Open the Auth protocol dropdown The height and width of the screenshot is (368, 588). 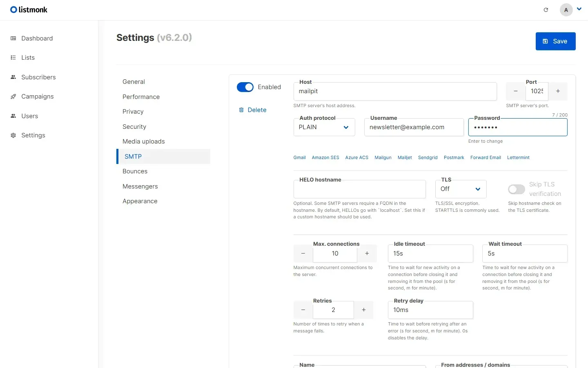click(x=324, y=127)
